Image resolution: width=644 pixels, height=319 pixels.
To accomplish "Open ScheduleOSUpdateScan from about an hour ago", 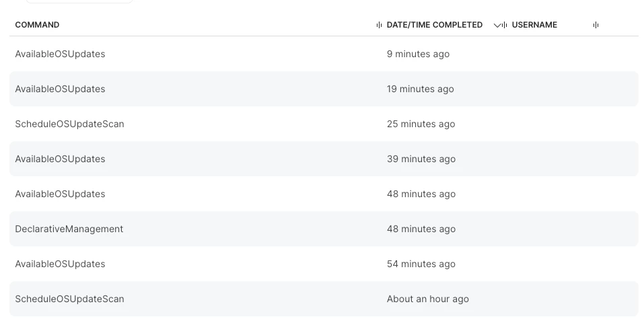I will (324, 299).
